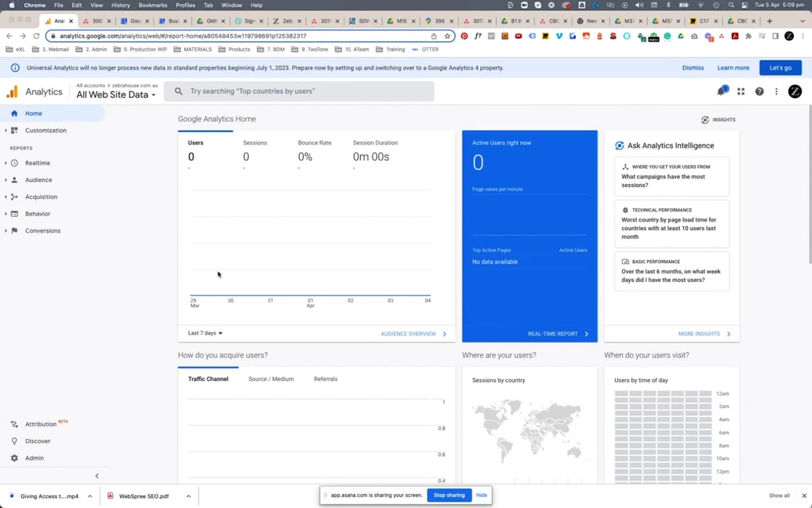Select Traffic Channel tab

(x=208, y=379)
